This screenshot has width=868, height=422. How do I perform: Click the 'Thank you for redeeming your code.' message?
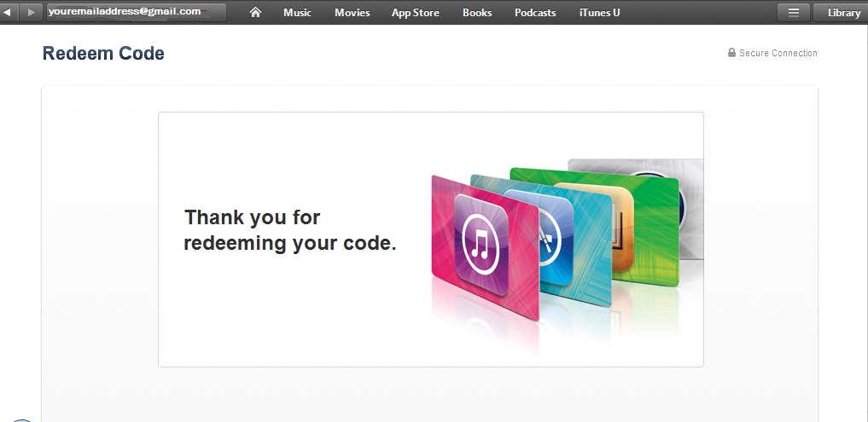coord(290,230)
